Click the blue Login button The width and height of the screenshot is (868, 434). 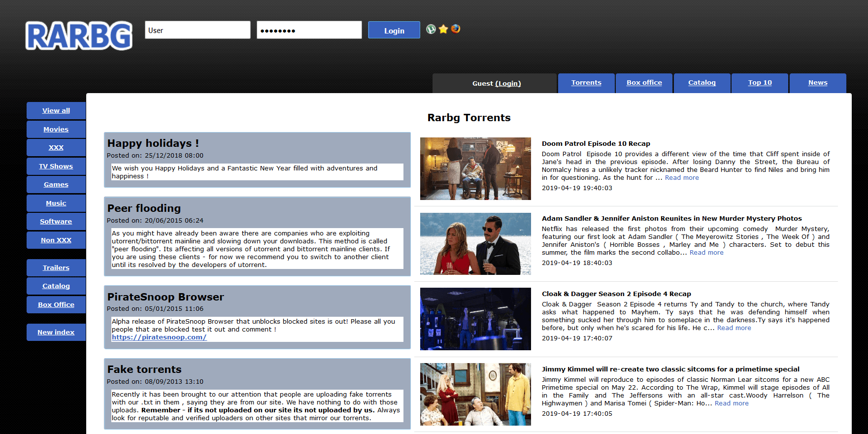(394, 30)
